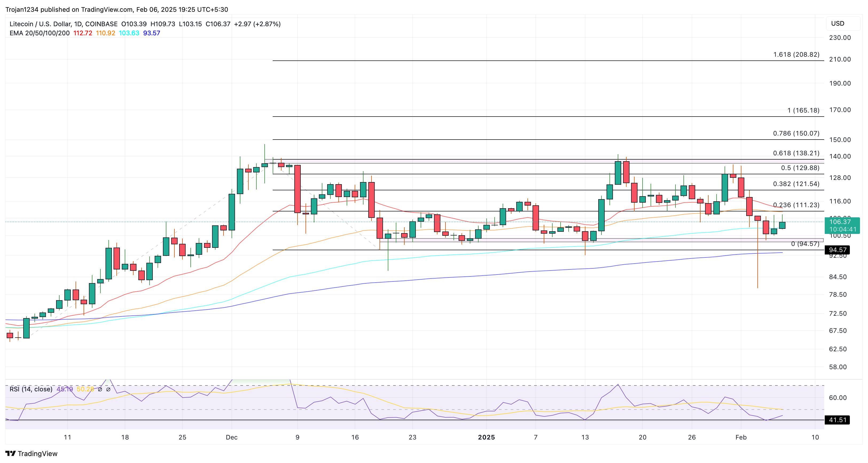Click the close price C106.37
The height and width of the screenshot is (463, 868).
(x=218, y=24)
